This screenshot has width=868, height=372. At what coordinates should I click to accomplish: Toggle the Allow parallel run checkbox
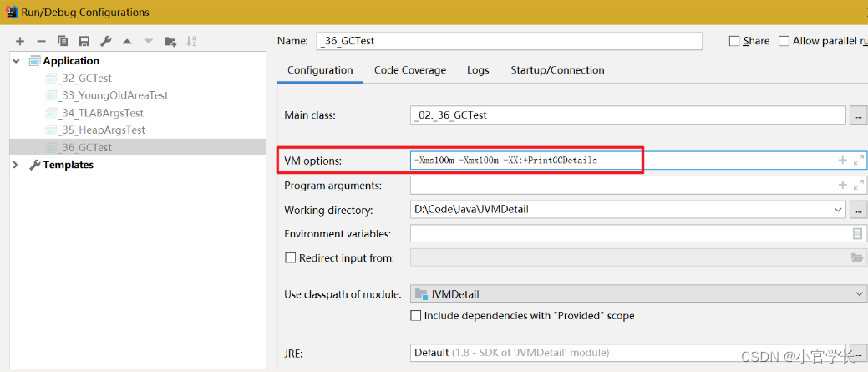784,41
